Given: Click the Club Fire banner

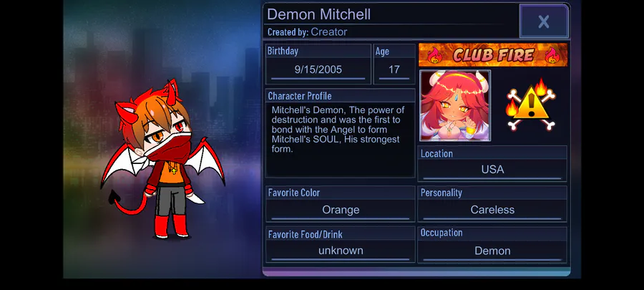Looking at the screenshot, I should pyautogui.click(x=493, y=54).
